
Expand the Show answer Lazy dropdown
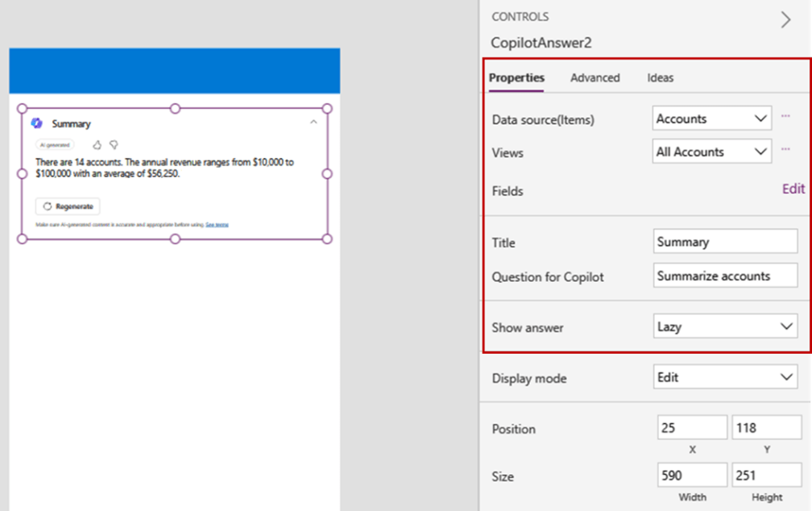pos(725,326)
